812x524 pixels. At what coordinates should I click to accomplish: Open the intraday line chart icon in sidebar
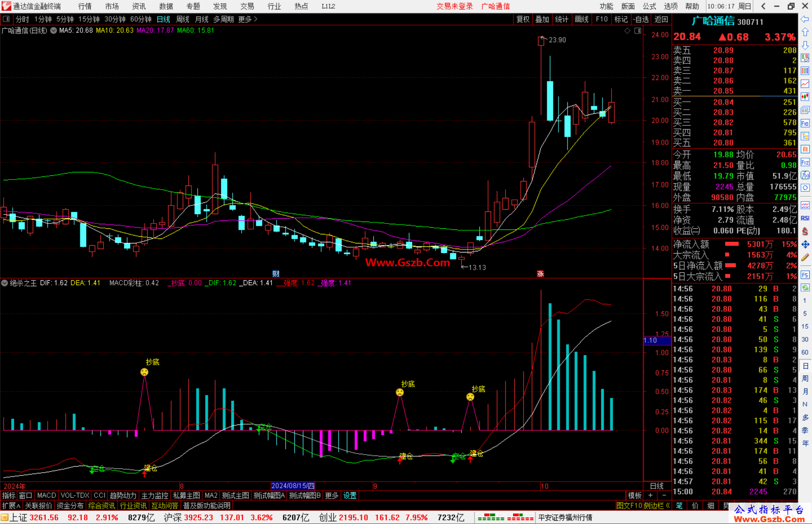pos(805,84)
